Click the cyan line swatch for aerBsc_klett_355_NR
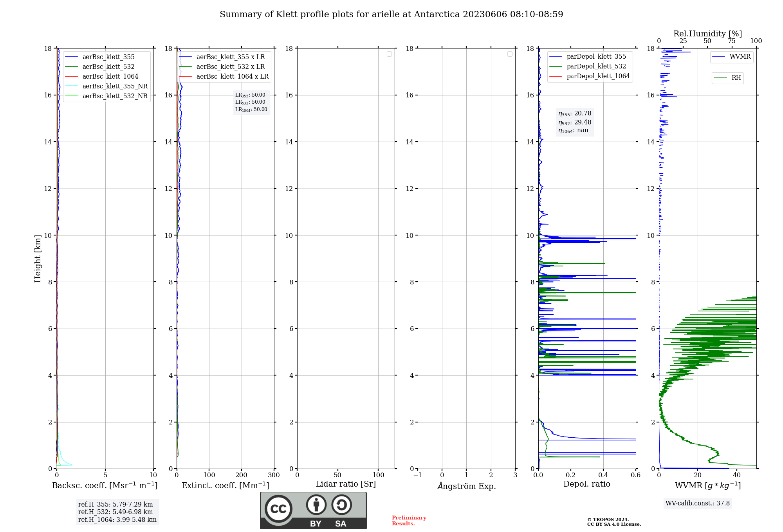The height and width of the screenshot is (532, 783). click(71, 86)
